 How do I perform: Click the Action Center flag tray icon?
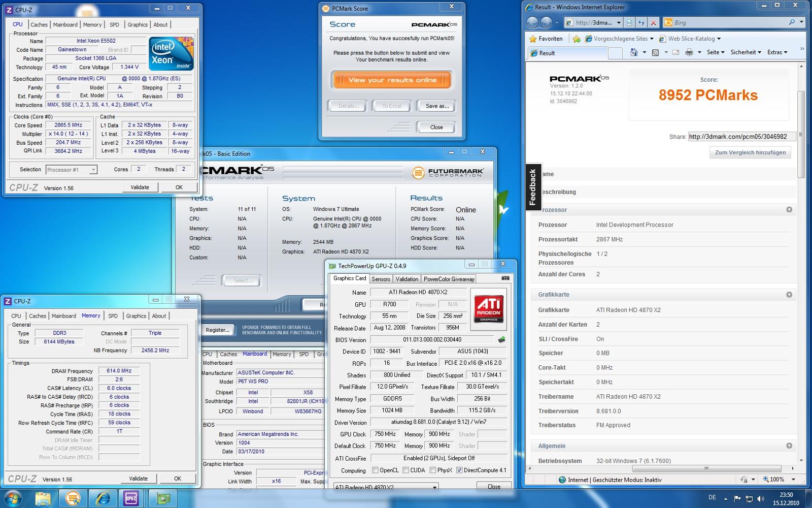coord(737,498)
